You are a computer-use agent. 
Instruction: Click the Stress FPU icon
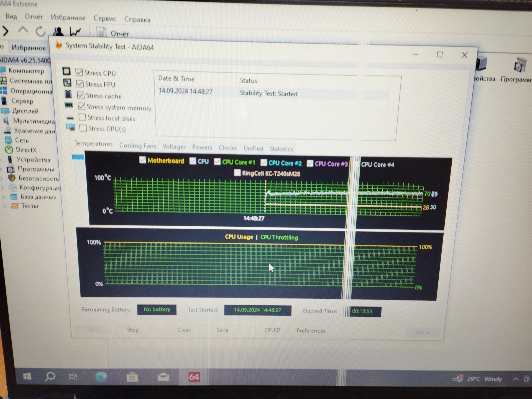click(67, 83)
